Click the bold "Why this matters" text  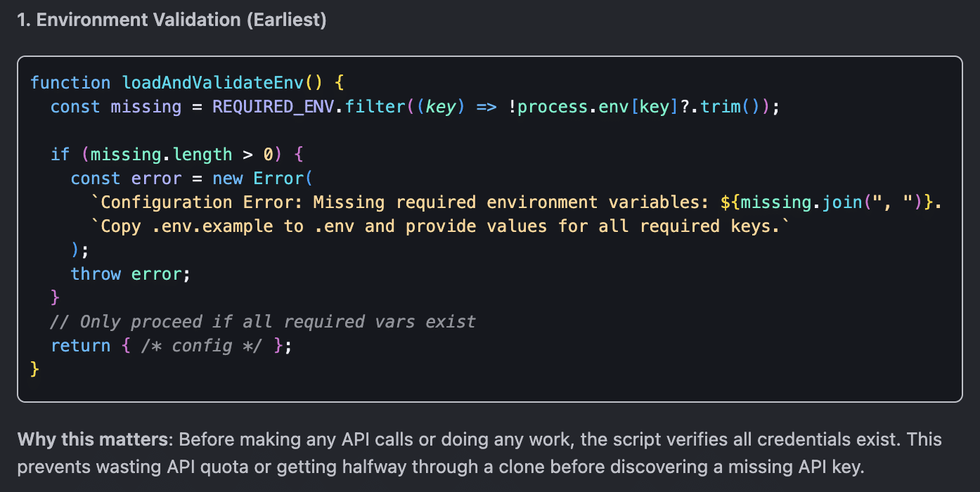click(94, 440)
